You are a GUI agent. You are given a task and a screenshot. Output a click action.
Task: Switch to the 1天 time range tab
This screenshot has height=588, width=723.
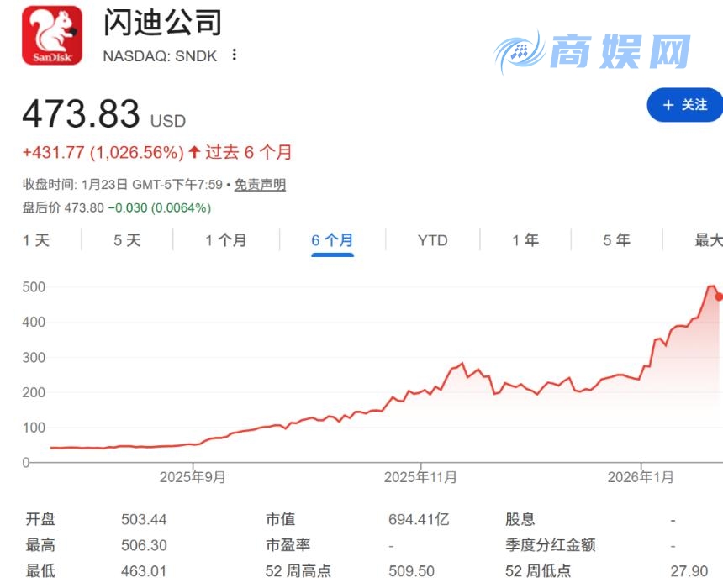[35, 240]
